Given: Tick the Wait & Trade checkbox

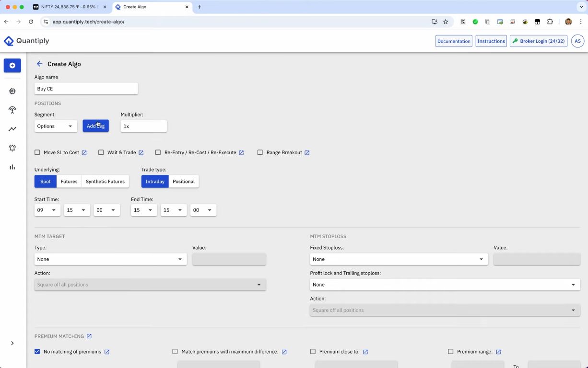Looking at the screenshot, I should [x=101, y=152].
